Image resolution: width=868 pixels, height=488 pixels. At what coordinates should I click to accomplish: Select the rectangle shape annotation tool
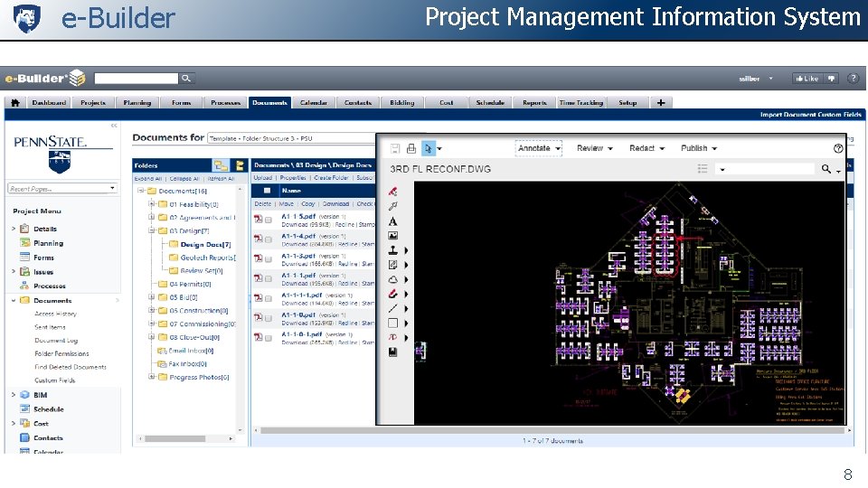(393, 324)
